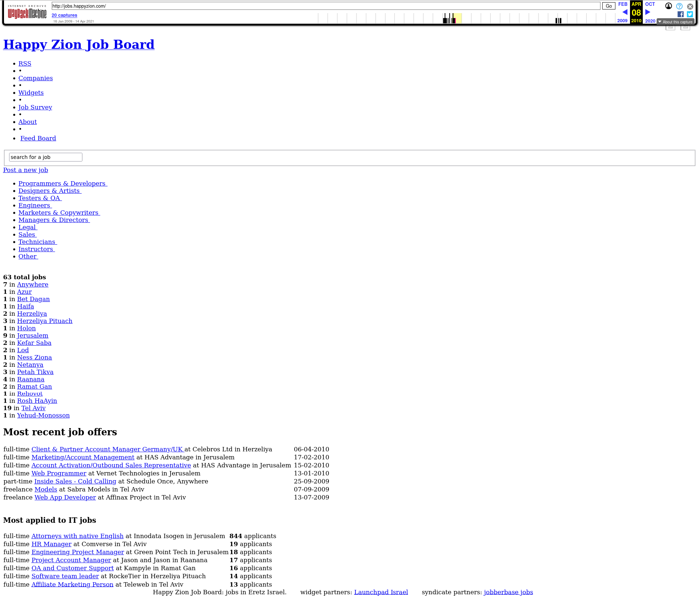
Task: Go to next capture with right arrow
Action: coord(648,12)
